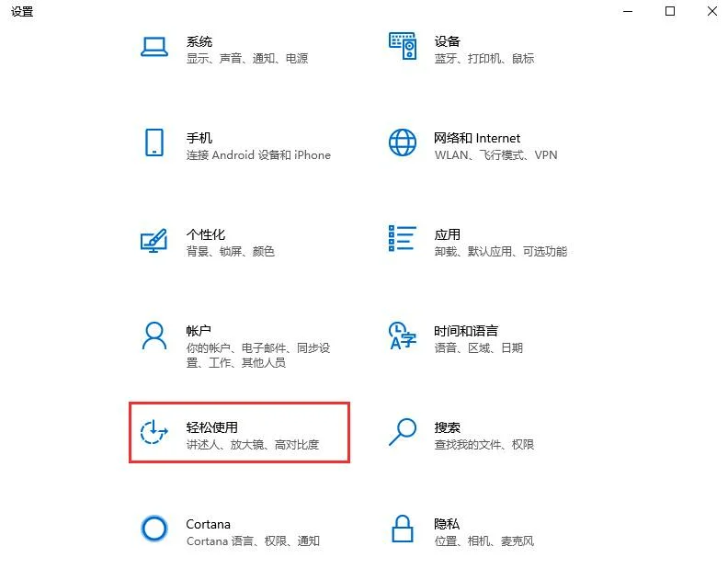This screenshot has height=569, width=728.
Task: Click the 连接 Android 设备和 iPhone description
Action: (x=258, y=155)
